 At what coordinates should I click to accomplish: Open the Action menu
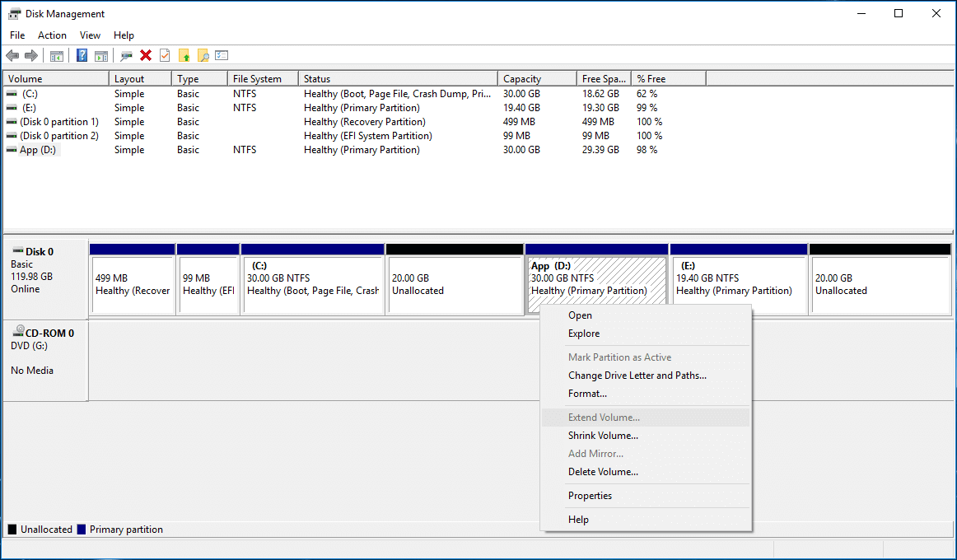52,35
